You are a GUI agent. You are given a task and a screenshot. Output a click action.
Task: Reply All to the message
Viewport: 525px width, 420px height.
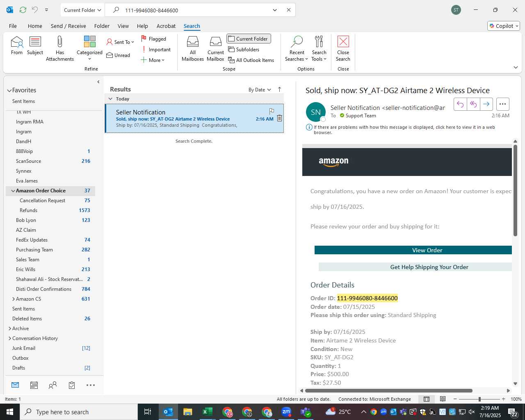coord(473,104)
